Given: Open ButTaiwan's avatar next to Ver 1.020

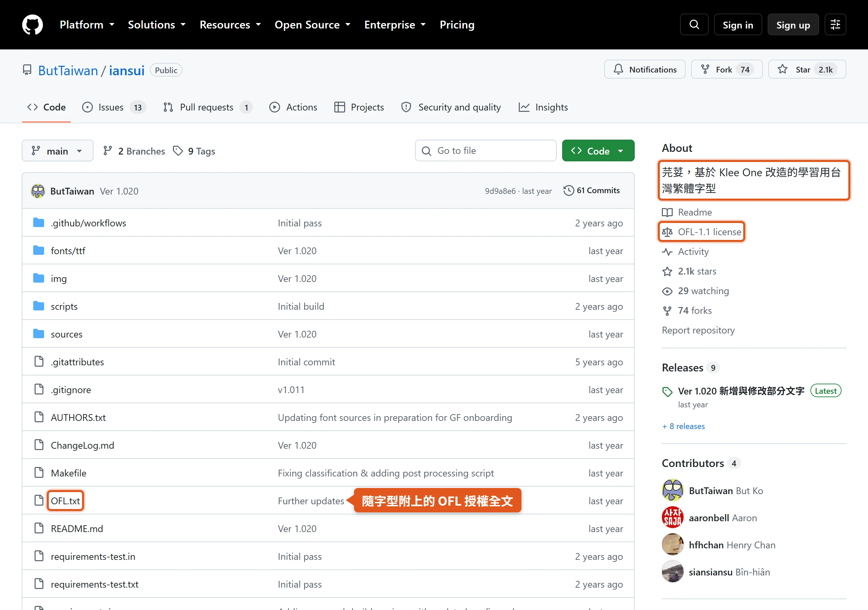Looking at the screenshot, I should point(38,191).
